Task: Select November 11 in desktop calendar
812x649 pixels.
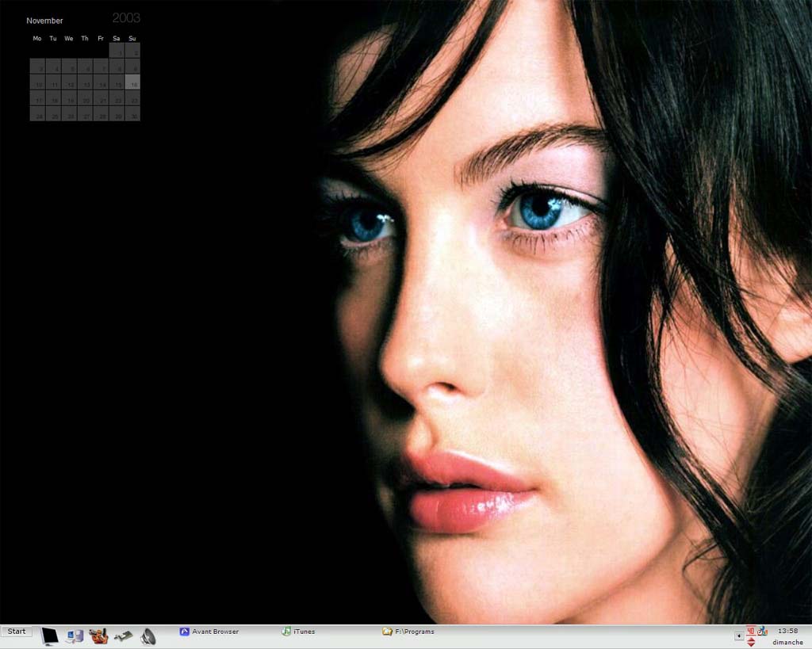Action: pos(53,82)
